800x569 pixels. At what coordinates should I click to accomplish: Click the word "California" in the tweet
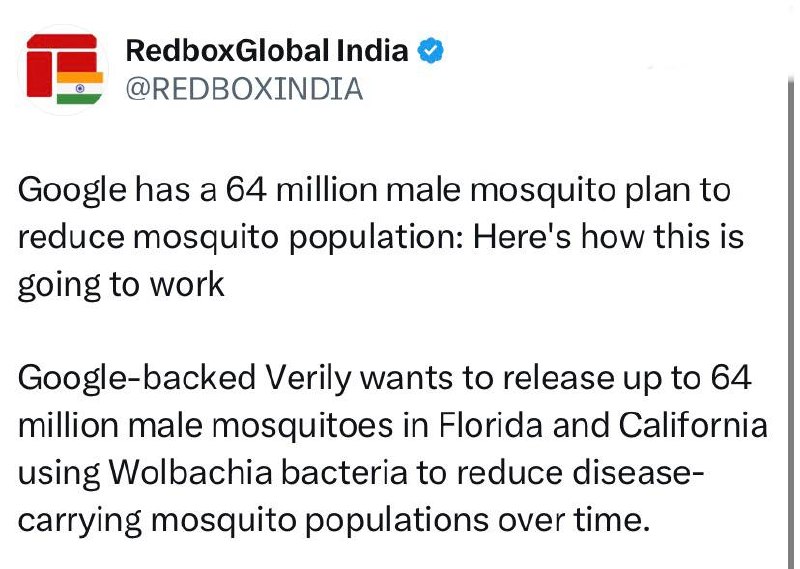tap(693, 426)
